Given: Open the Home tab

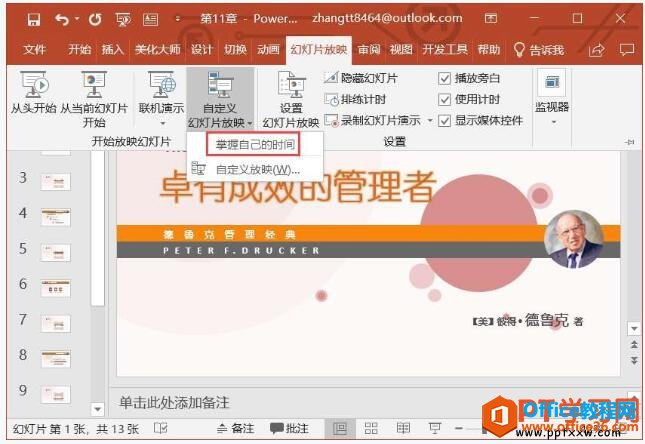Looking at the screenshot, I should 79,50.
